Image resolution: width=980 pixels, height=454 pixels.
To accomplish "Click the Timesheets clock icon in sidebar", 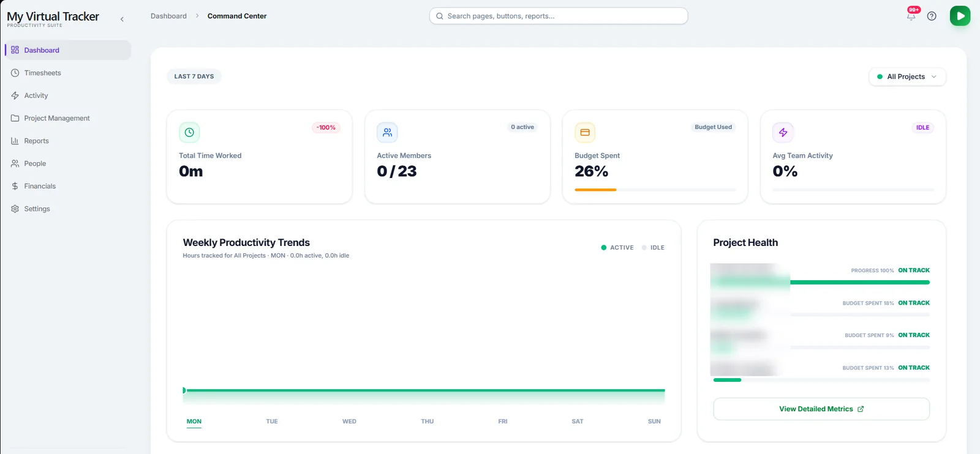I will pyautogui.click(x=15, y=73).
